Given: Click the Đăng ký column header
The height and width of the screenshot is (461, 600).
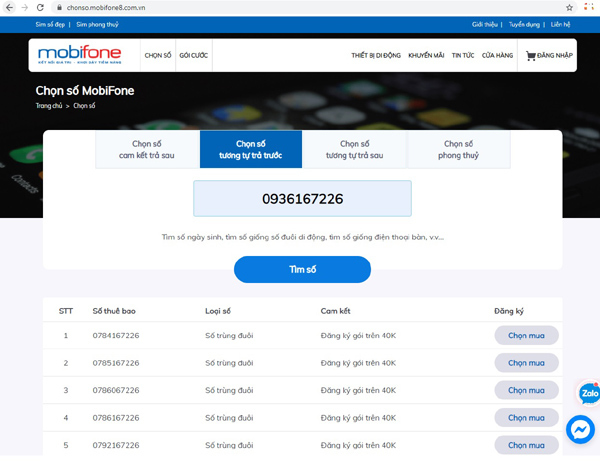Looking at the screenshot, I should click(509, 311).
